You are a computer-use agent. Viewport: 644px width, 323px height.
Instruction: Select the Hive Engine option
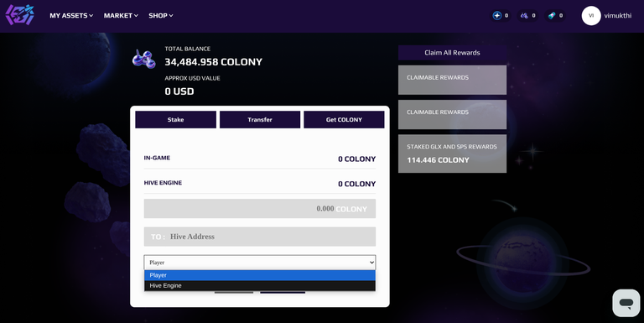coord(260,285)
